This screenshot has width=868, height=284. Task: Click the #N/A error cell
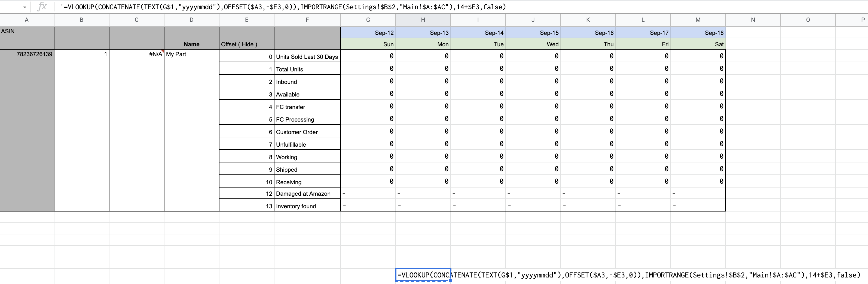pos(136,130)
